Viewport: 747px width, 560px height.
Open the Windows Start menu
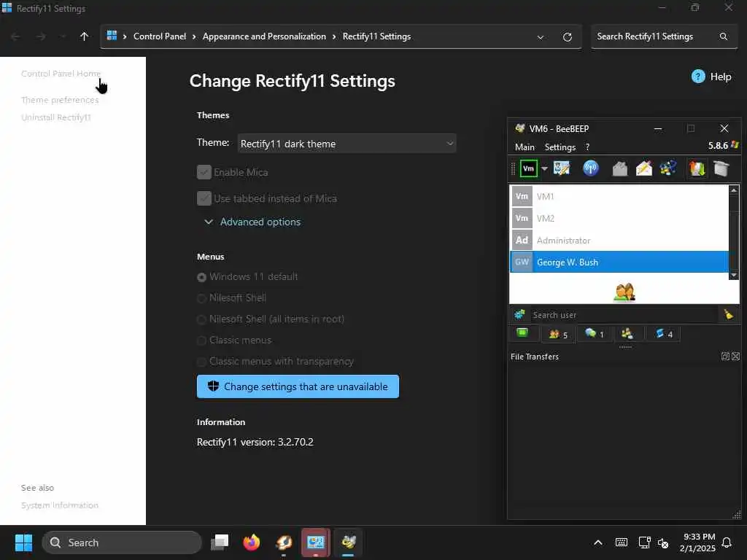23,542
